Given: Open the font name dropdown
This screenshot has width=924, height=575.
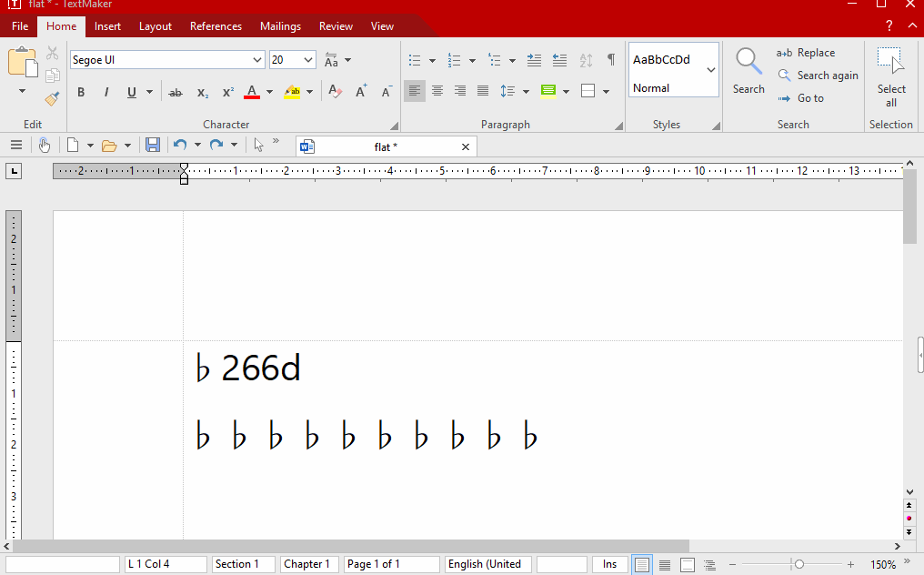Looking at the screenshot, I should 257,61.
